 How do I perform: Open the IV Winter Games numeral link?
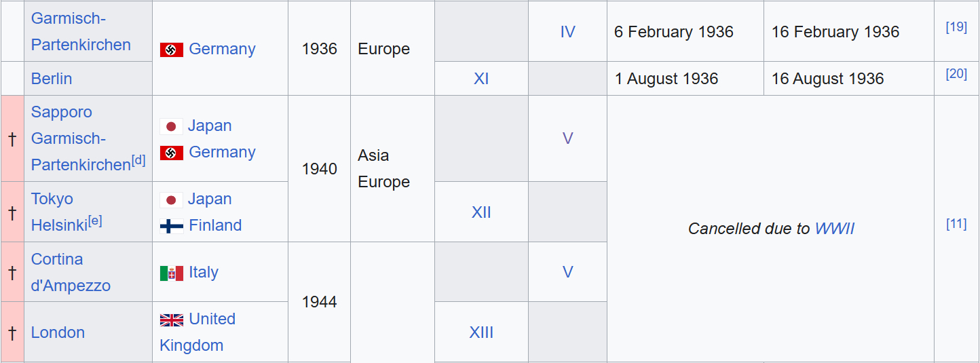point(567,32)
